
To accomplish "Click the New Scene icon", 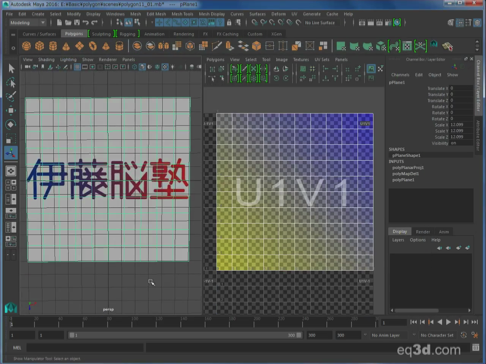I will click(x=59, y=23).
